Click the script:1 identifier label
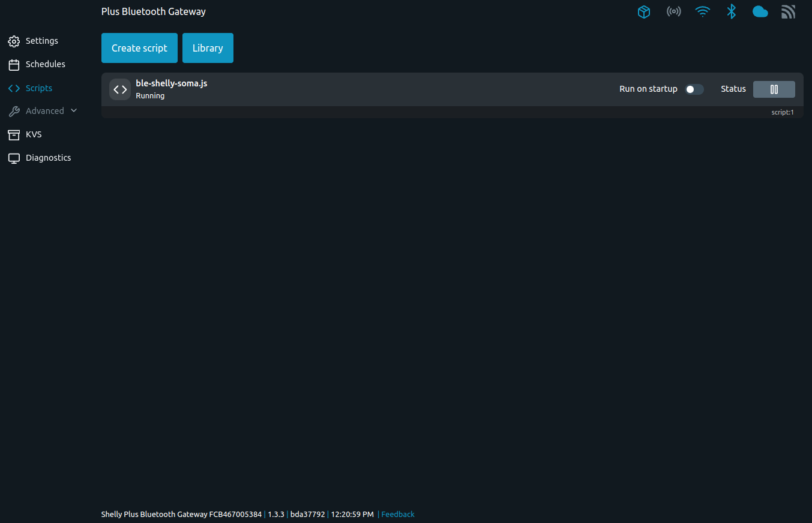Viewport: 812px width, 523px height. [783, 112]
